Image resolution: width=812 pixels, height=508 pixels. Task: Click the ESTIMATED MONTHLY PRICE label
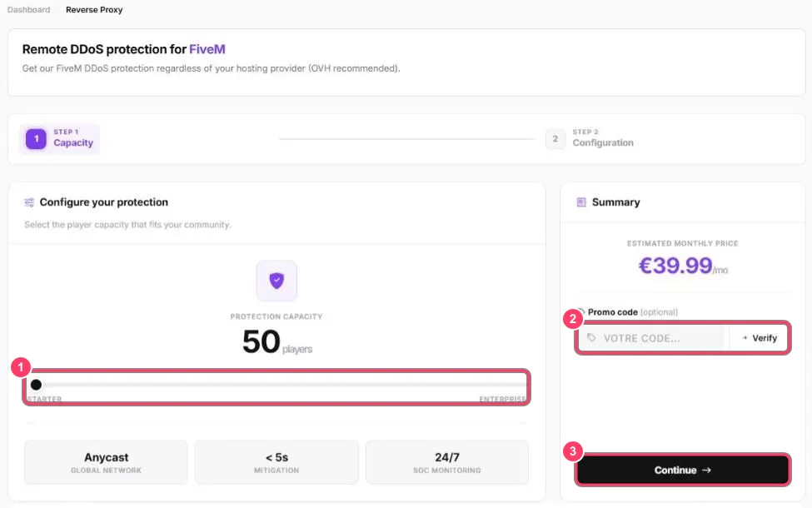pyautogui.click(x=683, y=243)
